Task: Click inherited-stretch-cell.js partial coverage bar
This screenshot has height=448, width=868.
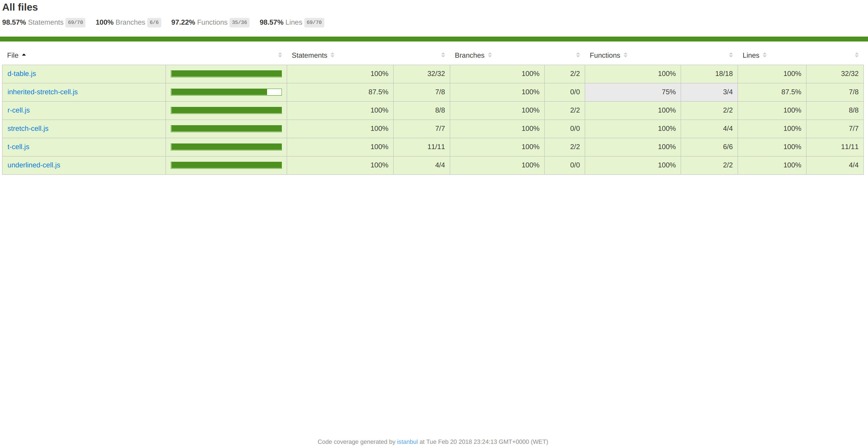Action: 226,92
